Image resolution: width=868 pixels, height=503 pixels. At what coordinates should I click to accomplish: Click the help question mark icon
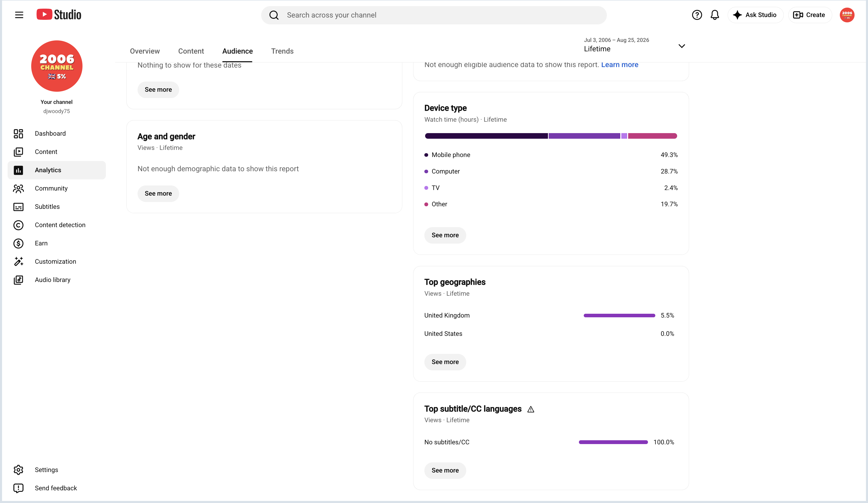pyautogui.click(x=697, y=15)
